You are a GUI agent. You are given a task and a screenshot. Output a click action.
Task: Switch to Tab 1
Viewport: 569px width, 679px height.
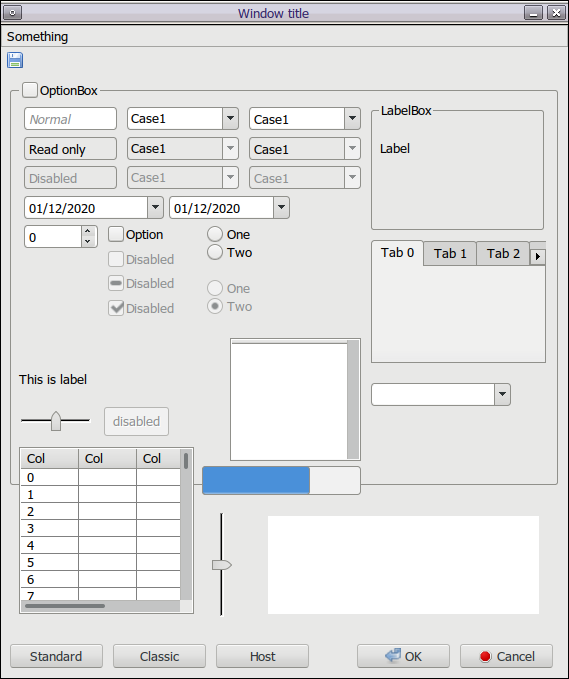tap(450, 253)
